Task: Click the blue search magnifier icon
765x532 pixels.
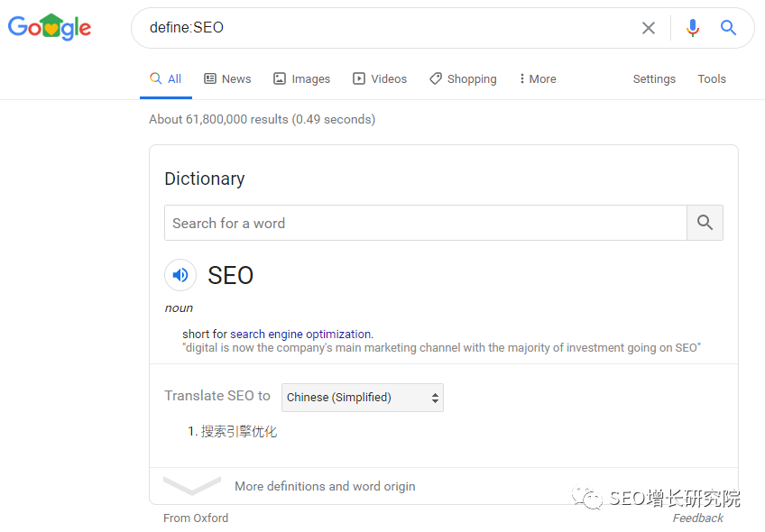Action: (729, 28)
